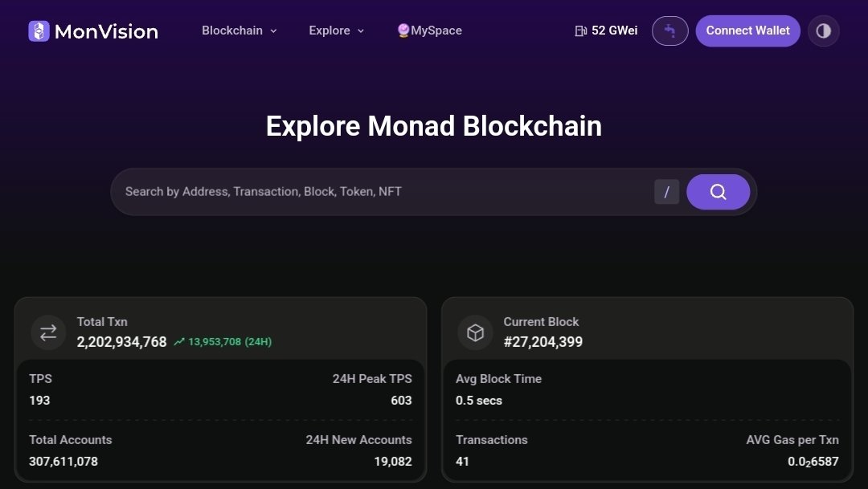Image resolution: width=868 pixels, height=489 pixels.
Task: Click the magnifier search button
Action: pos(718,192)
